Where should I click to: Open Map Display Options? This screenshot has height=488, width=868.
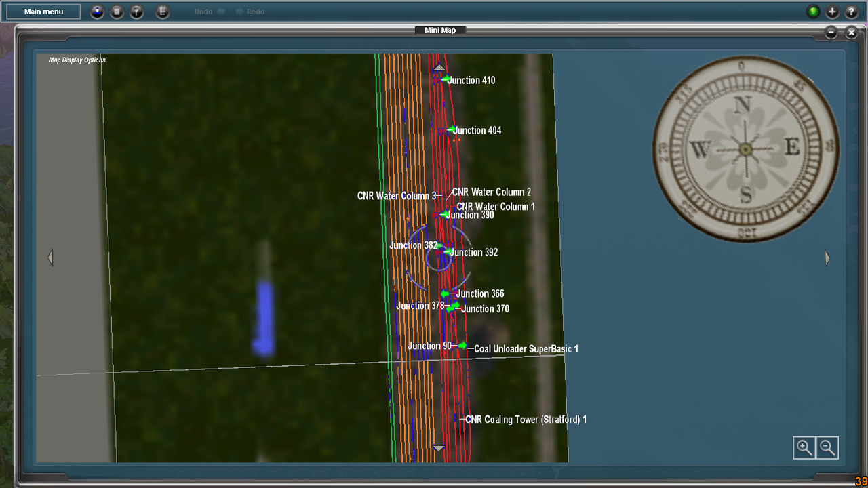click(x=77, y=60)
